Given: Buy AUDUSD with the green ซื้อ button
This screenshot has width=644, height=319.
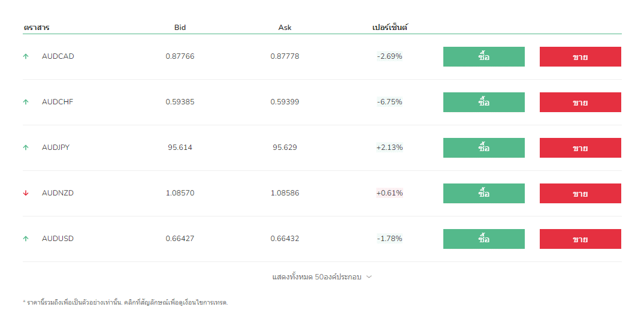Looking at the screenshot, I should pos(483,239).
